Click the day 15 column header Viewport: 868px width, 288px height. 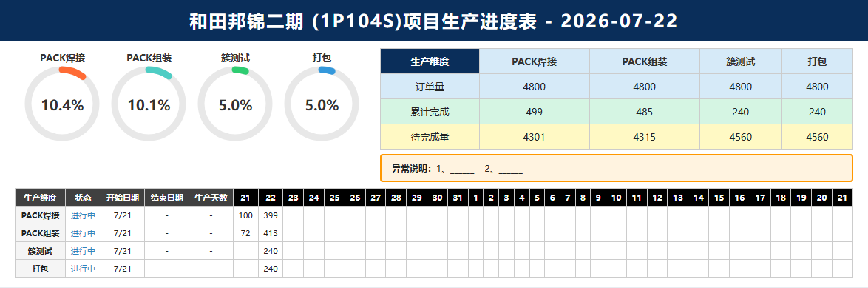tap(719, 198)
